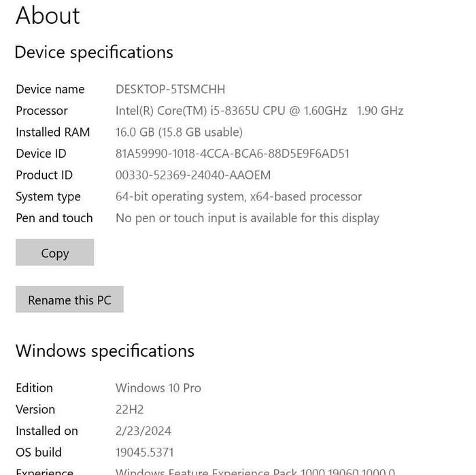The image size is (476, 475).
Task: Click the Product ID value 00330-52369-24040-AAOEM
Action: pyautogui.click(x=193, y=175)
